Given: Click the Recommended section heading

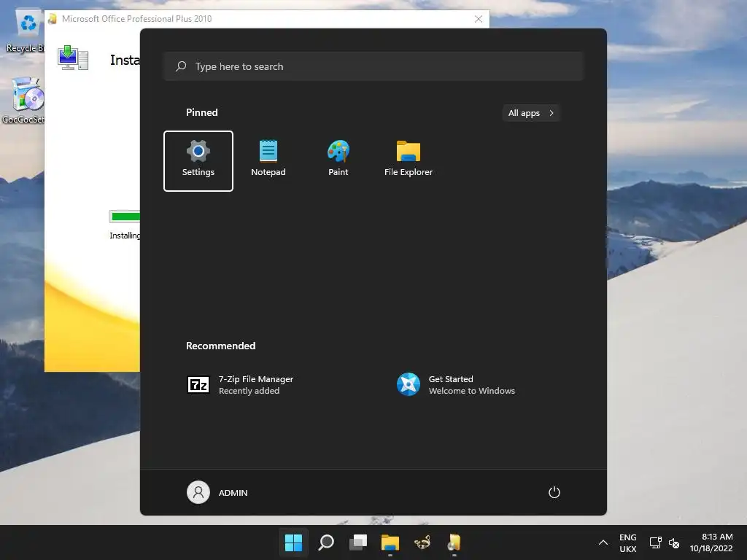Looking at the screenshot, I should click(x=220, y=346).
